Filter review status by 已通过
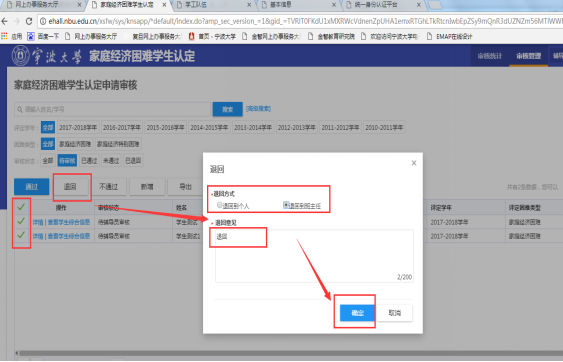This screenshot has height=362, width=563. 89,161
